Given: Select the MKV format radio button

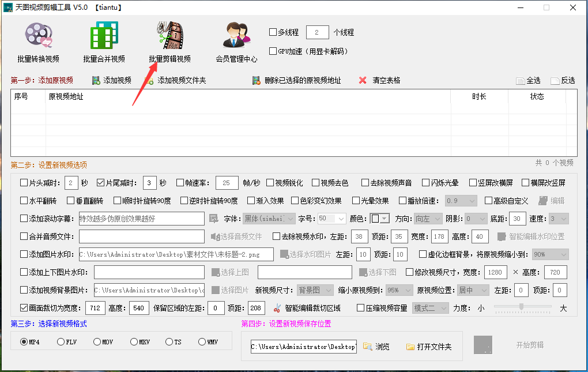Looking at the screenshot, I should pyautogui.click(x=134, y=341).
